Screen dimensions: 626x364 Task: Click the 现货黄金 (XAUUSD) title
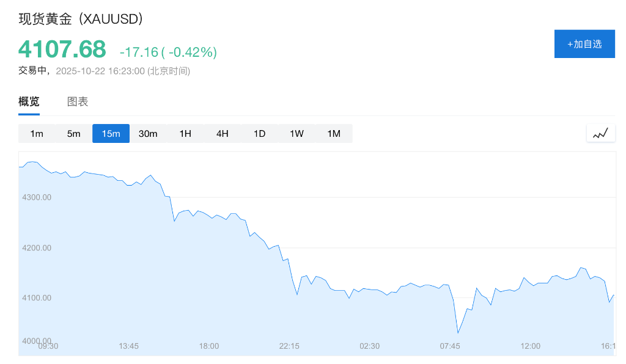click(80, 19)
